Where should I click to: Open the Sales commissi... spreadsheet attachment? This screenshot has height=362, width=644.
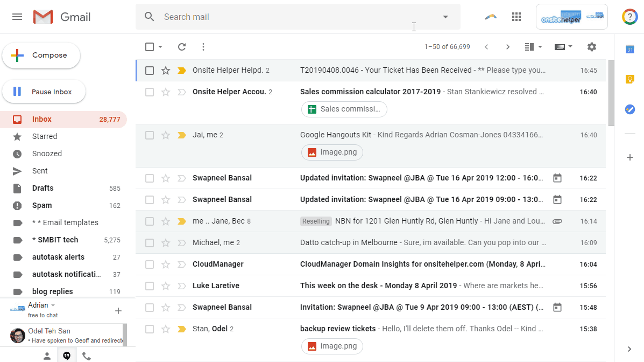click(x=344, y=109)
